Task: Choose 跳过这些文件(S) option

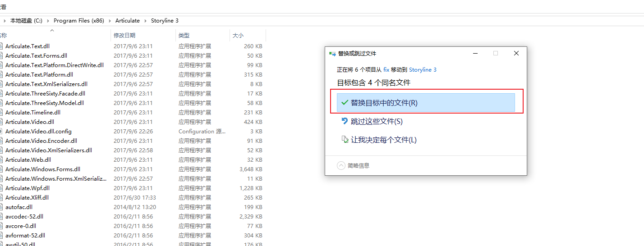Action: click(377, 121)
